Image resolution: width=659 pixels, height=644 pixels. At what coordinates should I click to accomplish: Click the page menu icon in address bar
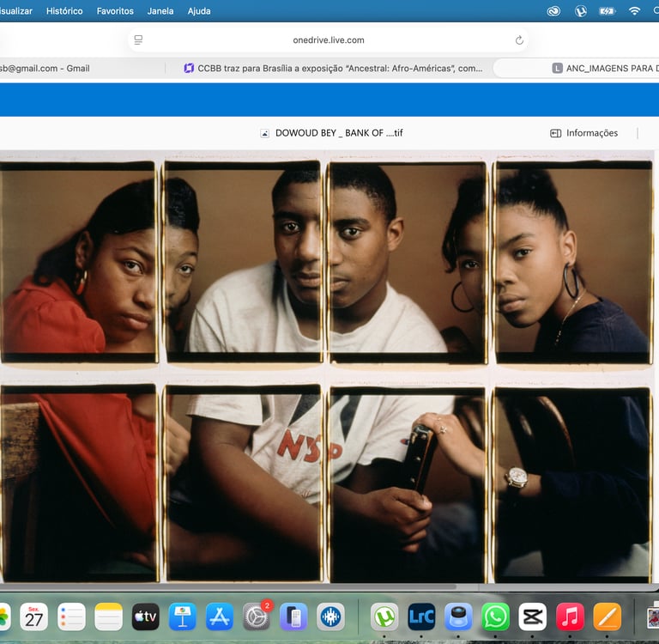[138, 40]
